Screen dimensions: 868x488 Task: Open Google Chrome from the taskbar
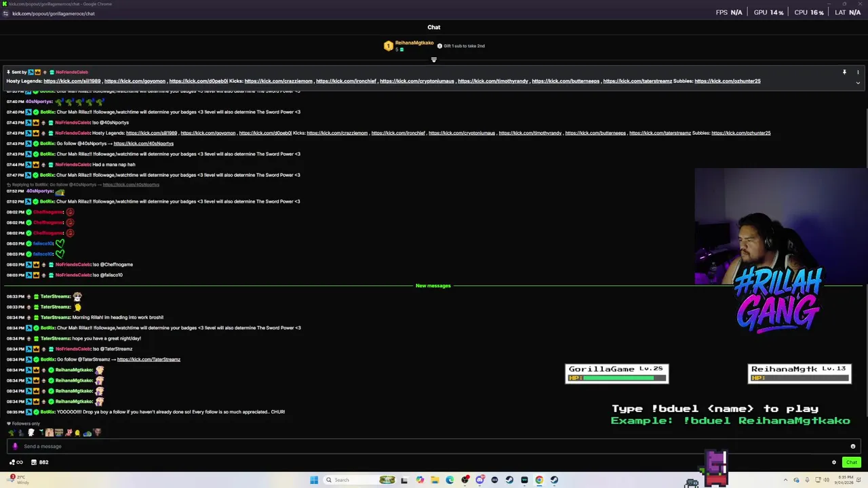539,480
